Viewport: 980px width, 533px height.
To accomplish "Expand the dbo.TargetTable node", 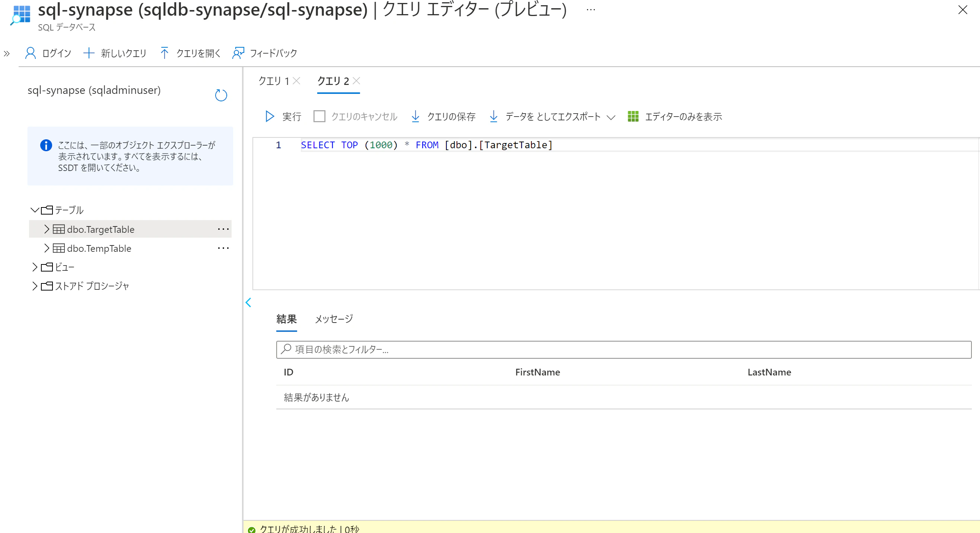I will (x=47, y=229).
